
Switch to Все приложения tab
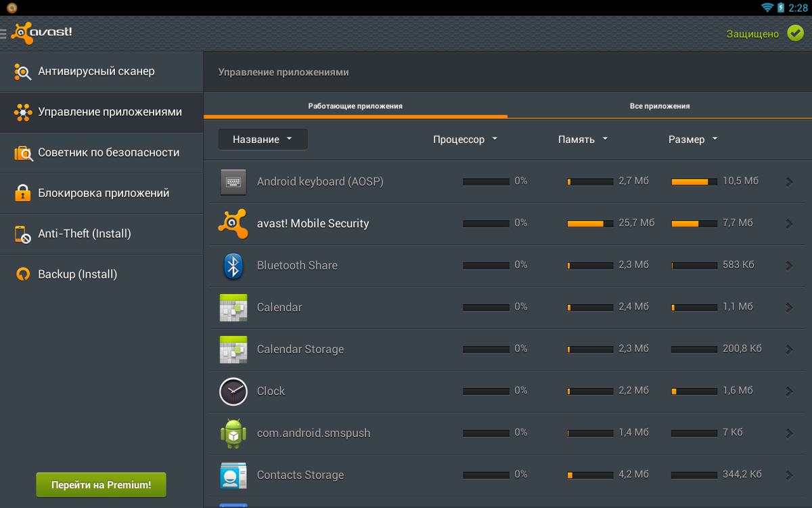click(659, 106)
